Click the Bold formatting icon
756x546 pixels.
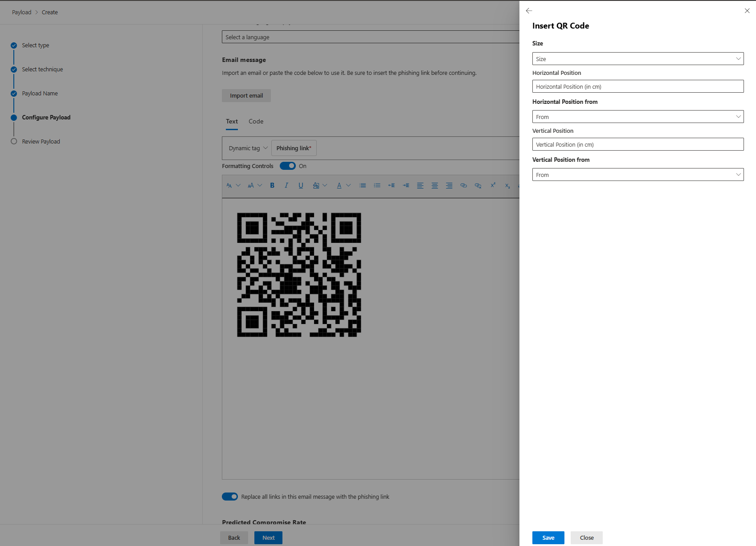pyautogui.click(x=272, y=185)
